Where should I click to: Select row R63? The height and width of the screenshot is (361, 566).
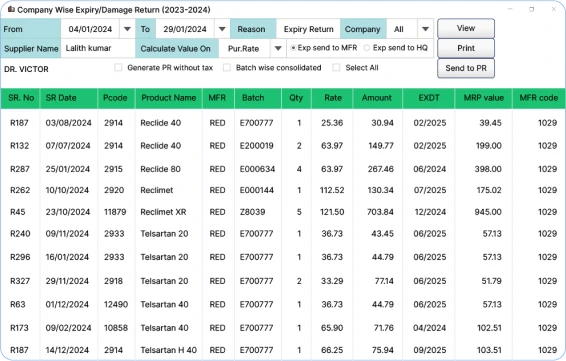(x=283, y=304)
